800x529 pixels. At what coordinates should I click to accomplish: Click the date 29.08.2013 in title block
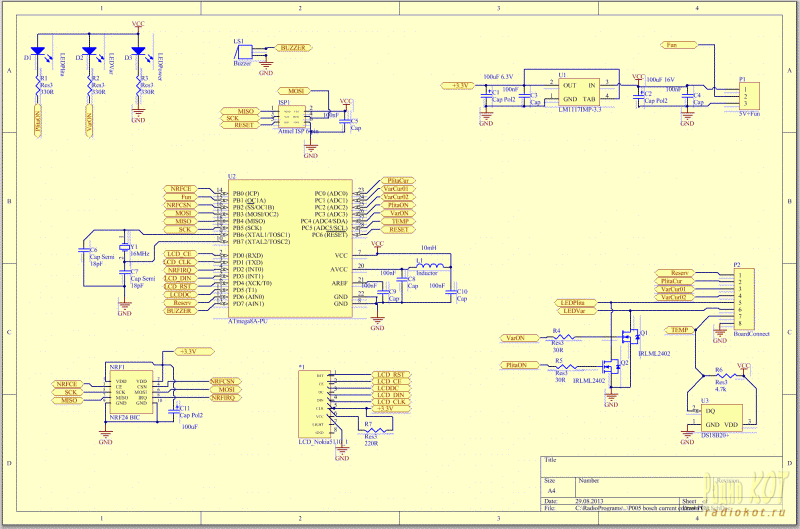(x=589, y=501)
